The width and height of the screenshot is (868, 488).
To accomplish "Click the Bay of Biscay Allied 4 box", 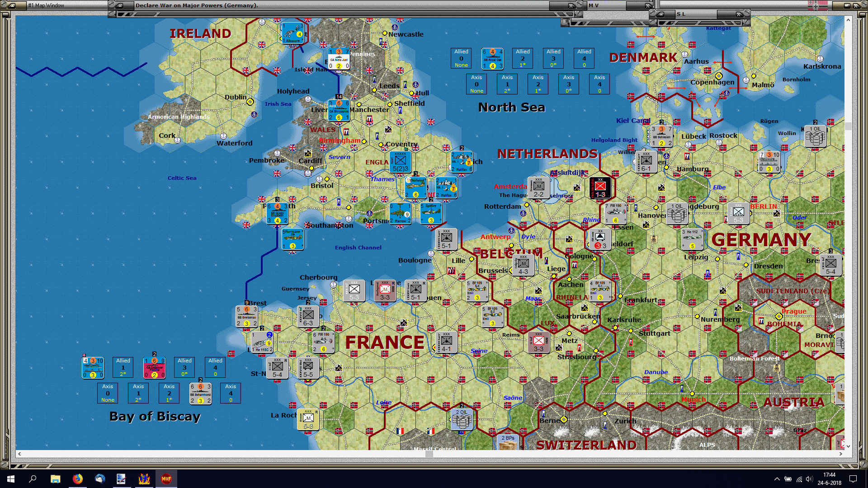I will (x=215, y=367).
